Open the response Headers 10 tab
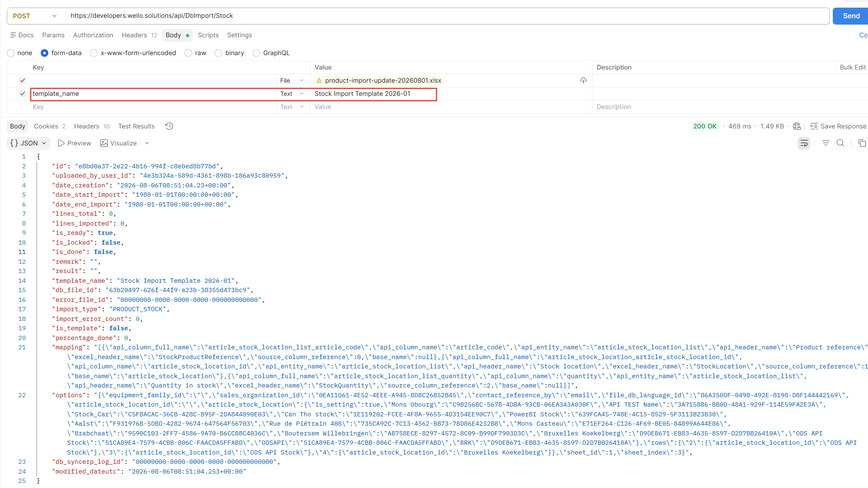The image size is (868, 488). [x=92, y=126]
